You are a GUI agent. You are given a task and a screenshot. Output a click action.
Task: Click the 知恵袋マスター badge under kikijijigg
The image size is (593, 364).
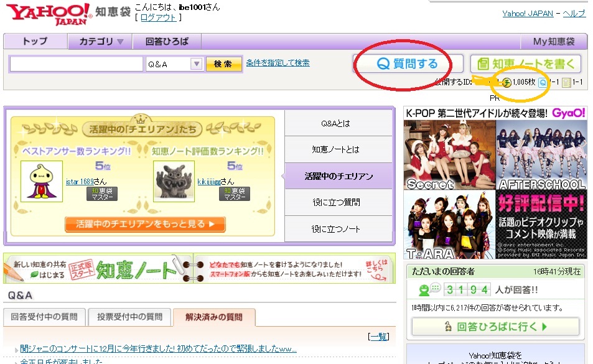[x=235, y=194]
